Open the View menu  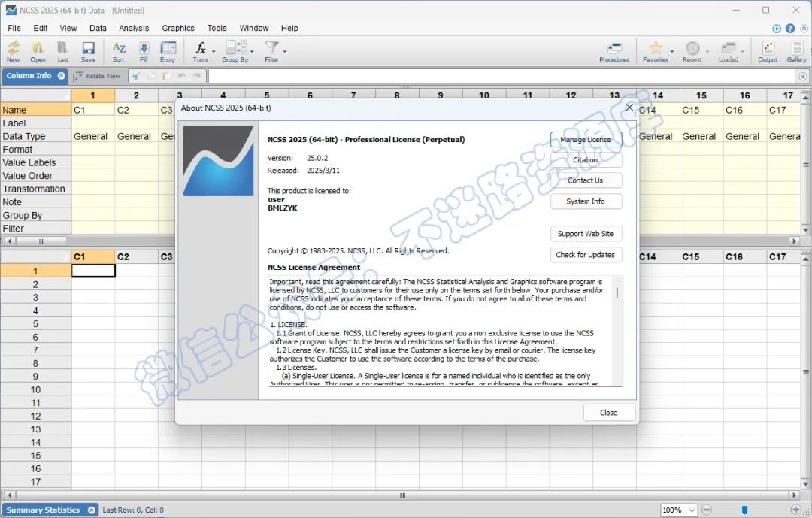(x=68, y=28)
